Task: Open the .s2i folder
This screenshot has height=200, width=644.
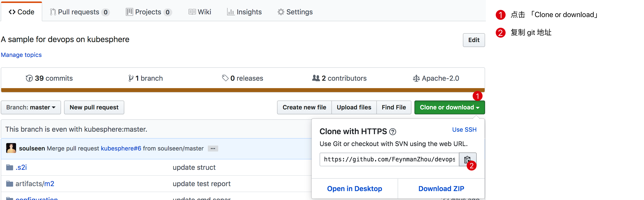Action: tap(21, 167)
